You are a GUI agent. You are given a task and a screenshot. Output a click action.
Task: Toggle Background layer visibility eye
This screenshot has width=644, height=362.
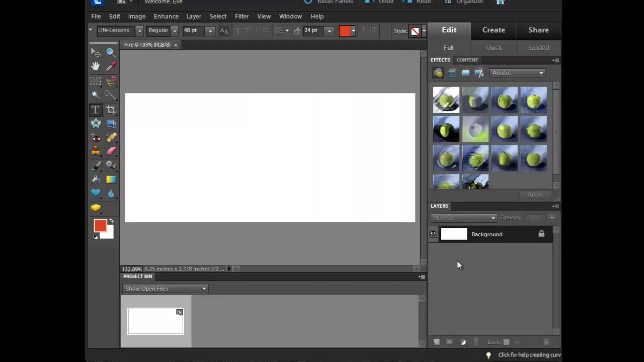pos(433,234)
